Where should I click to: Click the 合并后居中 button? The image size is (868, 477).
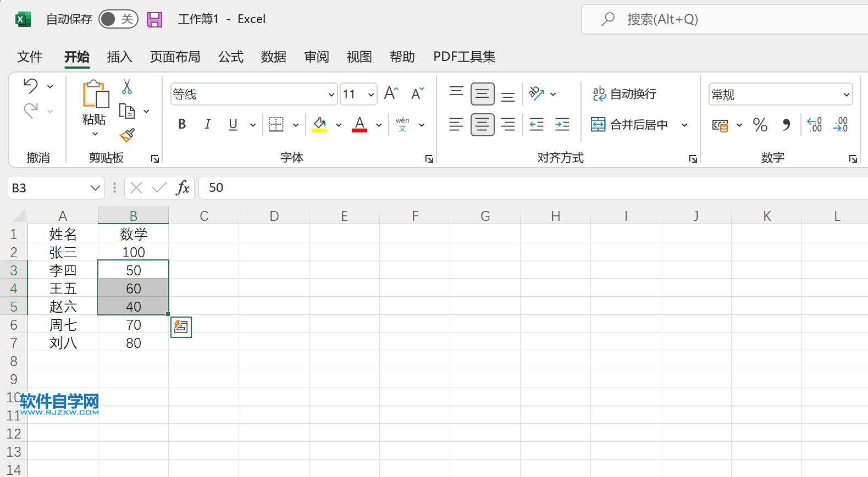(629, 125)
